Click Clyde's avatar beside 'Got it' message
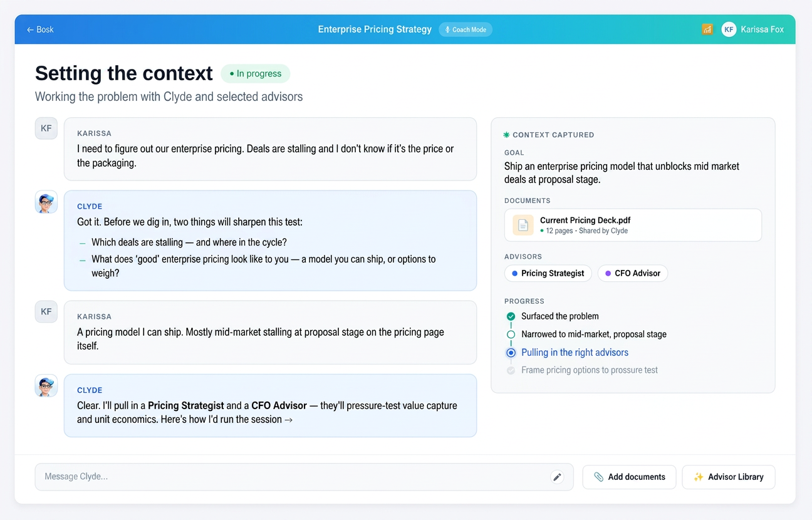Viewport: 812px width, 520px height. (46, 202)
